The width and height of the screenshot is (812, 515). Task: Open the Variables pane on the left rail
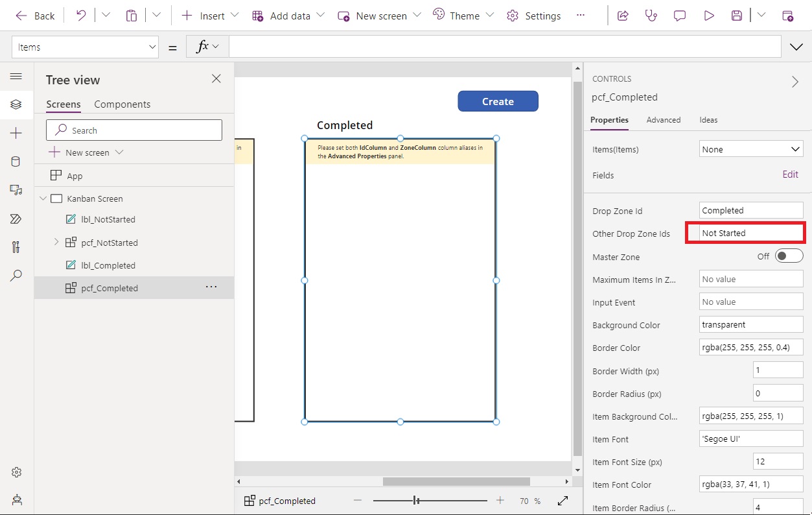16,247
